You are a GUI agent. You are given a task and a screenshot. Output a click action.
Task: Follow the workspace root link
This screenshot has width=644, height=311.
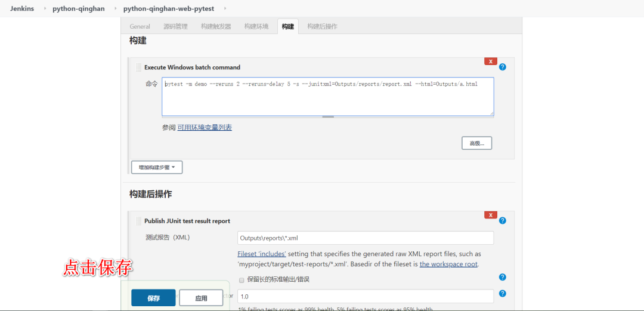point(448,264)
